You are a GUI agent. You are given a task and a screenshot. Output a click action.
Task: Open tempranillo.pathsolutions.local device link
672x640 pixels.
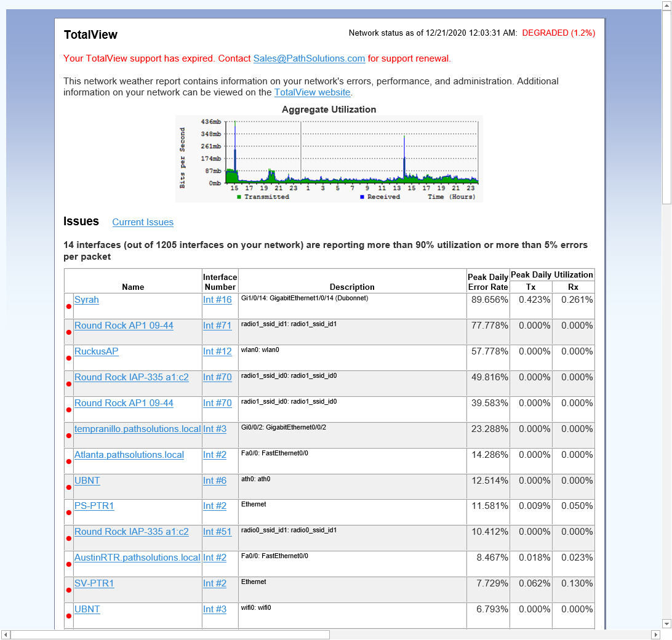click(137, 429)
